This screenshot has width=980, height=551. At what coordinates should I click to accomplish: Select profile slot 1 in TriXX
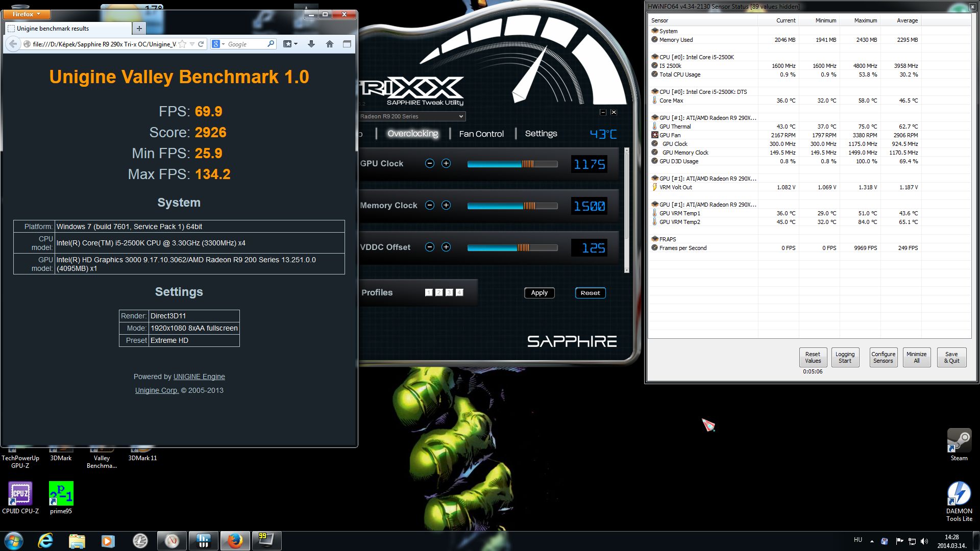[x=429, y=292]
